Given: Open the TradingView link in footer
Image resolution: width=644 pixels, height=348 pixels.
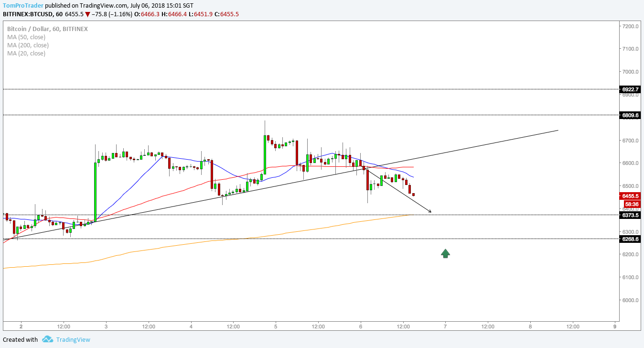Looking at the screenshot, I should point(73,340).
